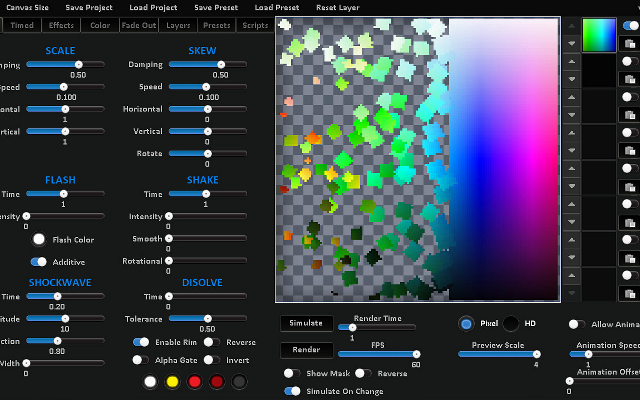
Task: Move fourth layer down with its down arrow
Action: coord(571,150)
